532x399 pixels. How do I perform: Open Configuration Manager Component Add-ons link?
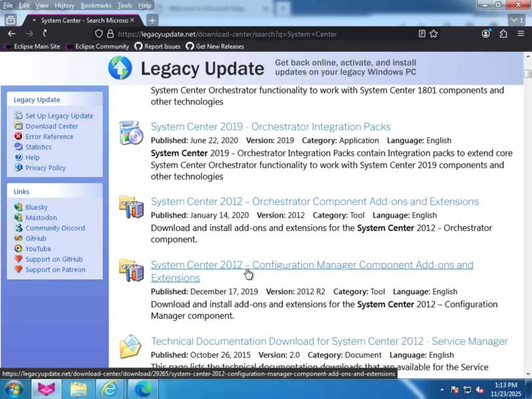[312, 271]
